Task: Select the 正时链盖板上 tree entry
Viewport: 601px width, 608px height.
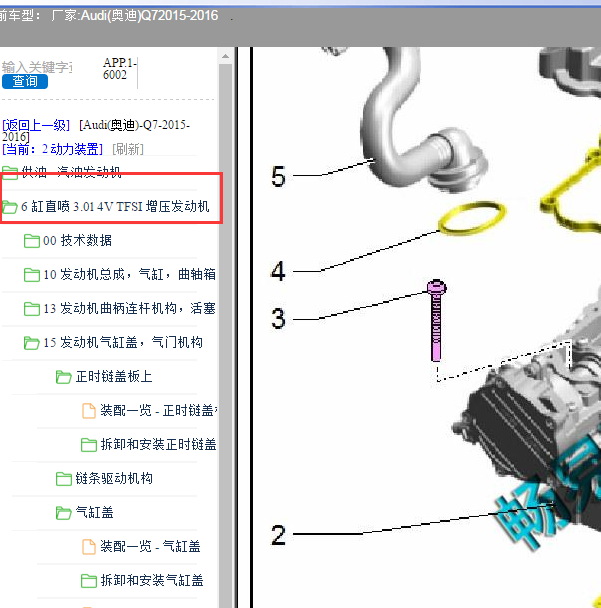Action: pyautogui.click(x=114, y=377)
